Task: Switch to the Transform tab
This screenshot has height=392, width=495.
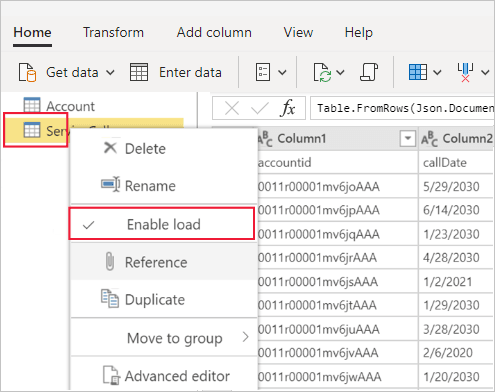Action: tap(113, 33)
